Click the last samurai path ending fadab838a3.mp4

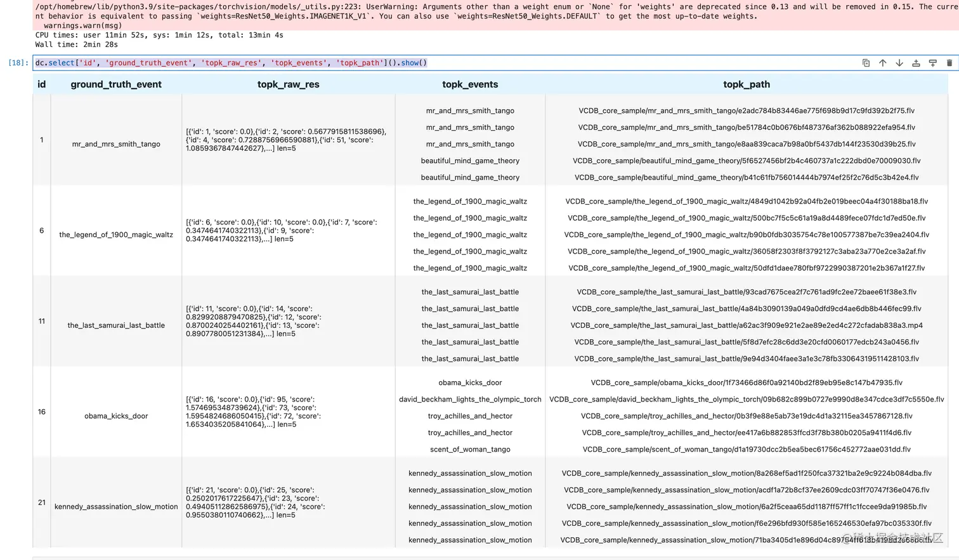pyautogui.click(x=747, y=325)
